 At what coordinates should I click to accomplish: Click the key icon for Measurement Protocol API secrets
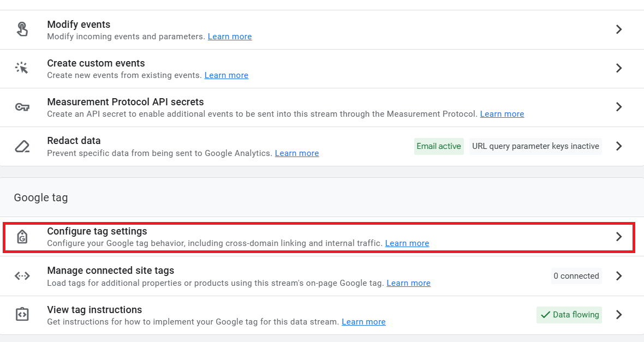tap(22, 107)
